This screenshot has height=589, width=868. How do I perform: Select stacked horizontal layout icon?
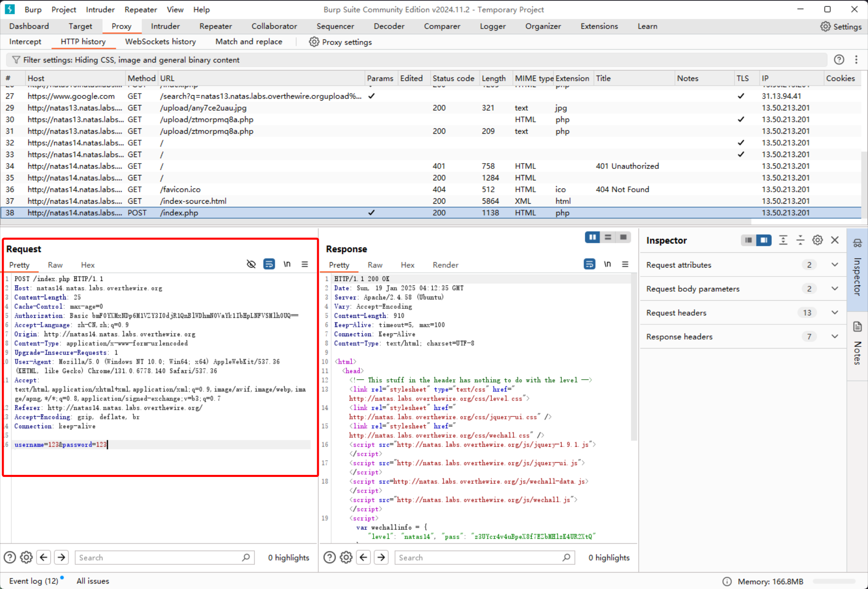608,237
